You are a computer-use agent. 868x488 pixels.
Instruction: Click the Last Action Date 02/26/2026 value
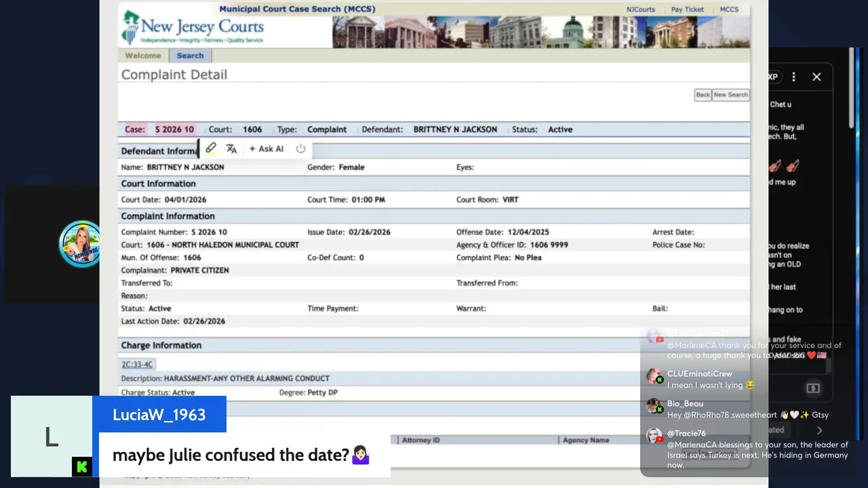pyautogui.click(x=204, y=321)
